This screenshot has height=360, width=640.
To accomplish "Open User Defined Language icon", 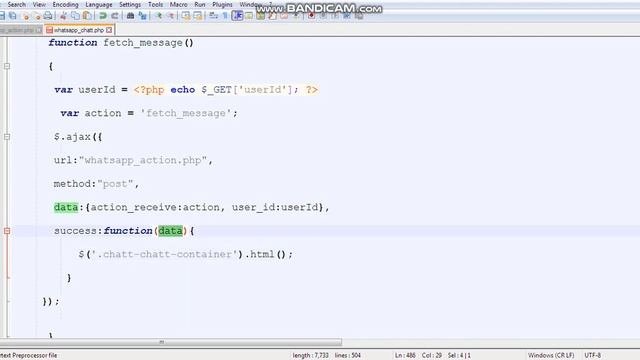I will click(249, 16).
